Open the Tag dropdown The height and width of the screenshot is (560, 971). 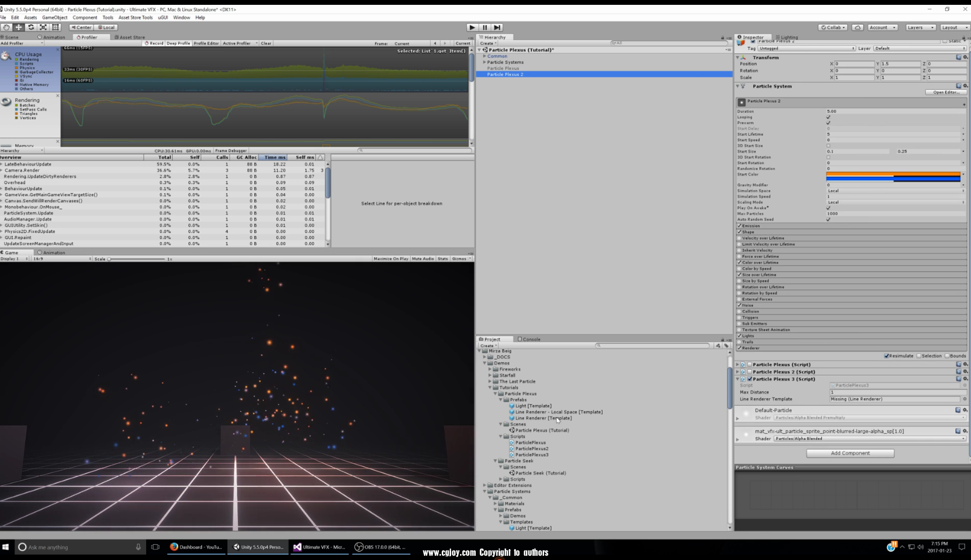point(806,48)
